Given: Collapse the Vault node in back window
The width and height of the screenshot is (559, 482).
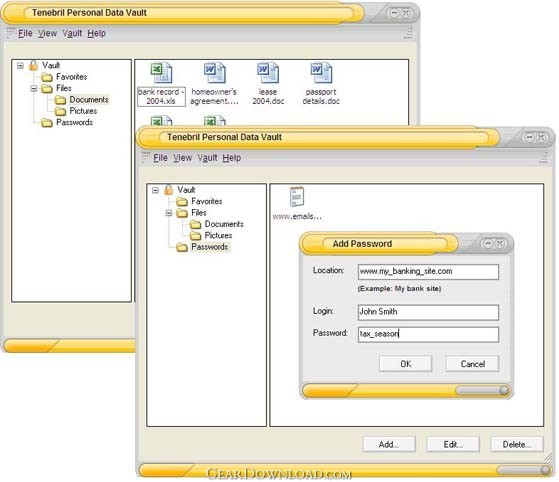Looking at the screenshot, I should tap(20, 66).
